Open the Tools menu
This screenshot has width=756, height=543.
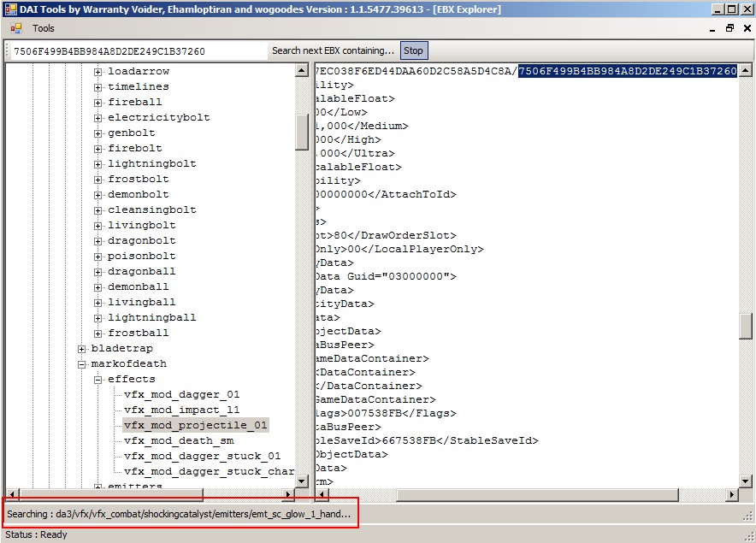click(x=43, y=28)
